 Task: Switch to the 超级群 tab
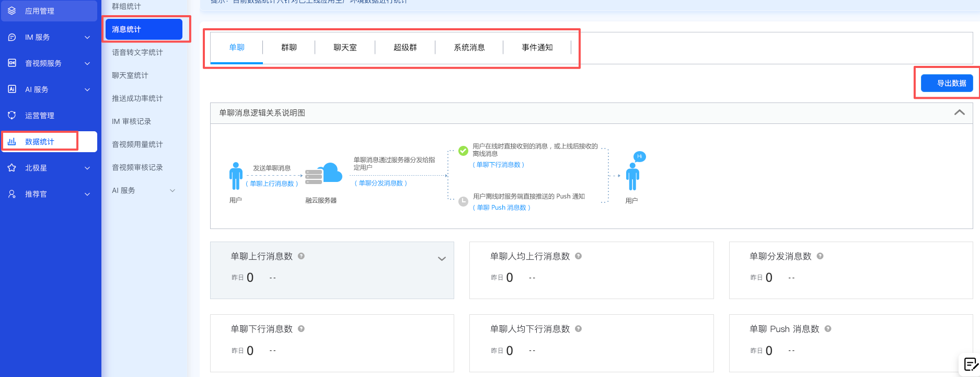click(x=405, y=48)
